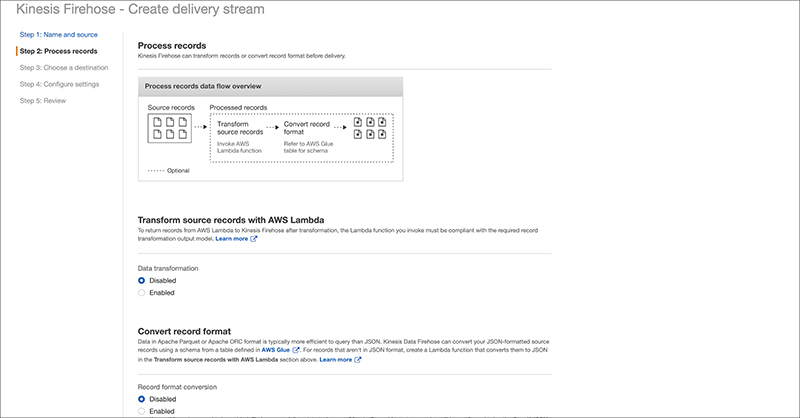Open external link icon after Lambda Learn more

tap(254, 240)
